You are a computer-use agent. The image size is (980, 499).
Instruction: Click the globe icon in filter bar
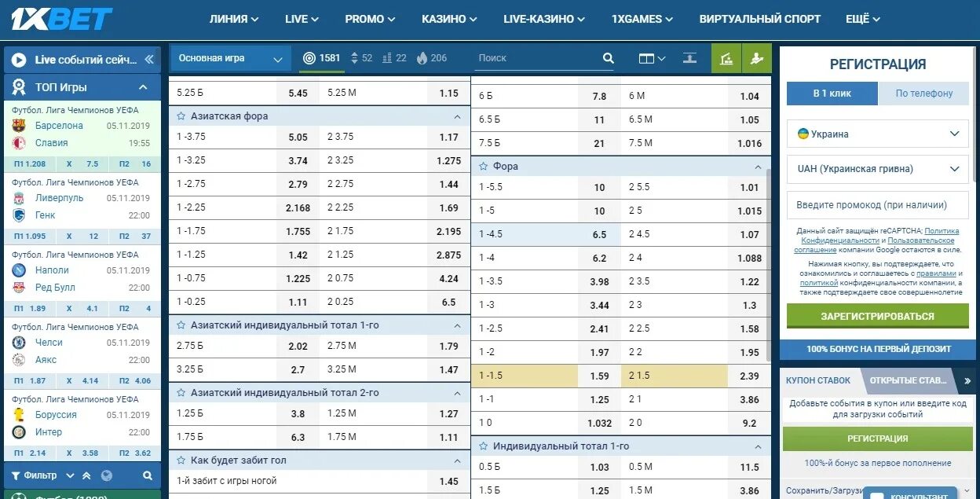coord(107,475)
